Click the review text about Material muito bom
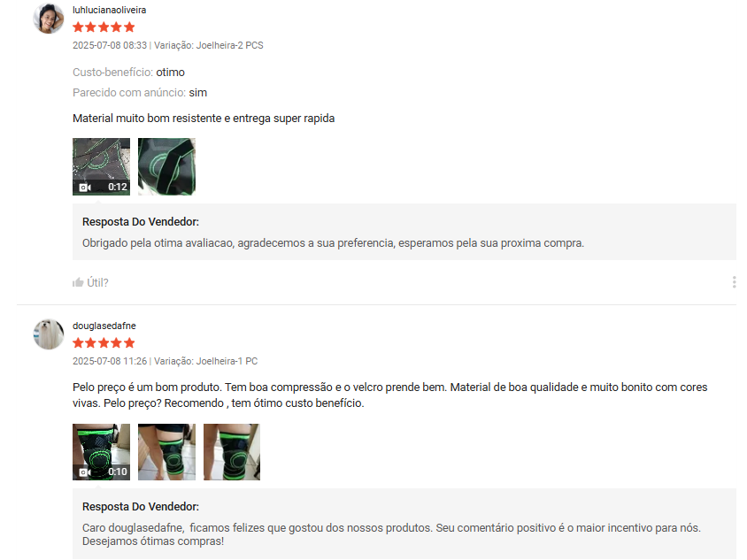This screenshot has height=560, width=747. pos(204,118)
